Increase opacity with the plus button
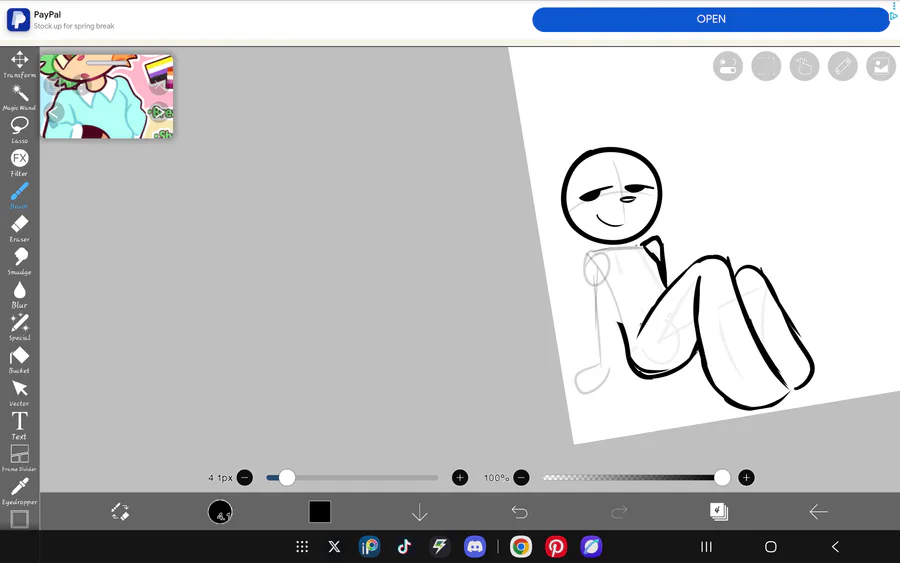 click(x=746, y=477)
